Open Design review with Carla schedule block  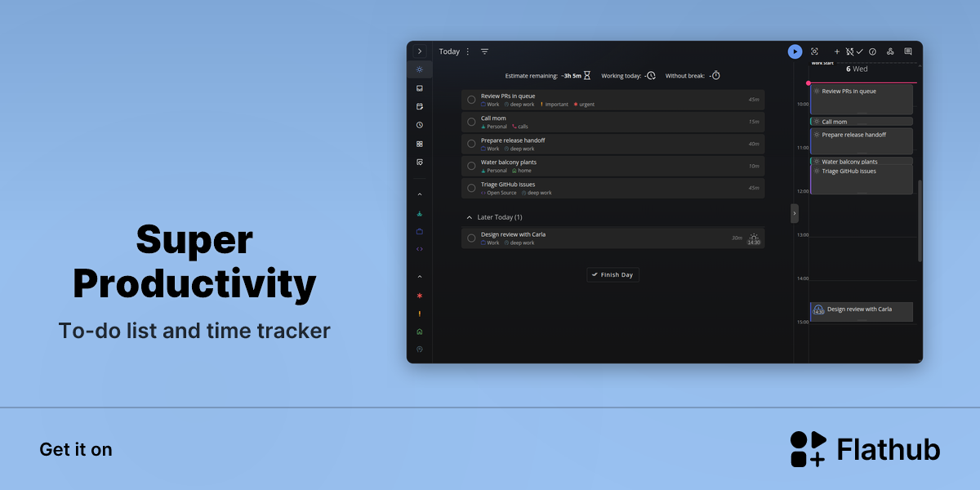point(862,311)
